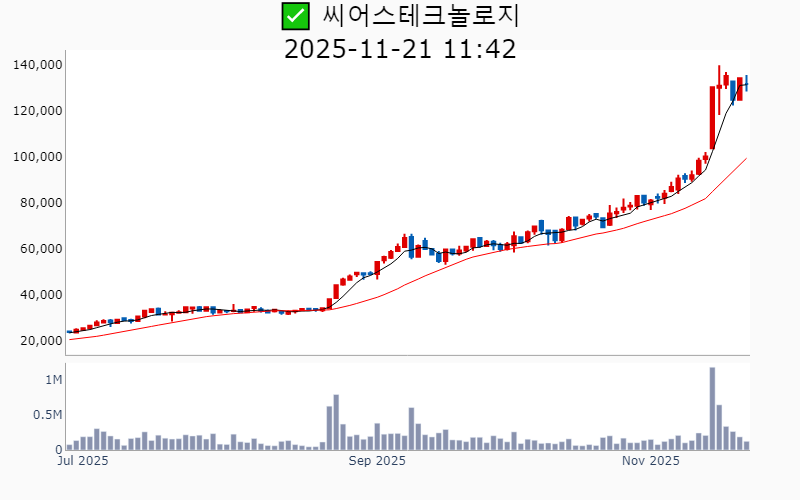Click the timestamp 2025-11-21 11:42
Screen dimensions: 800x500
pos(400,48)
